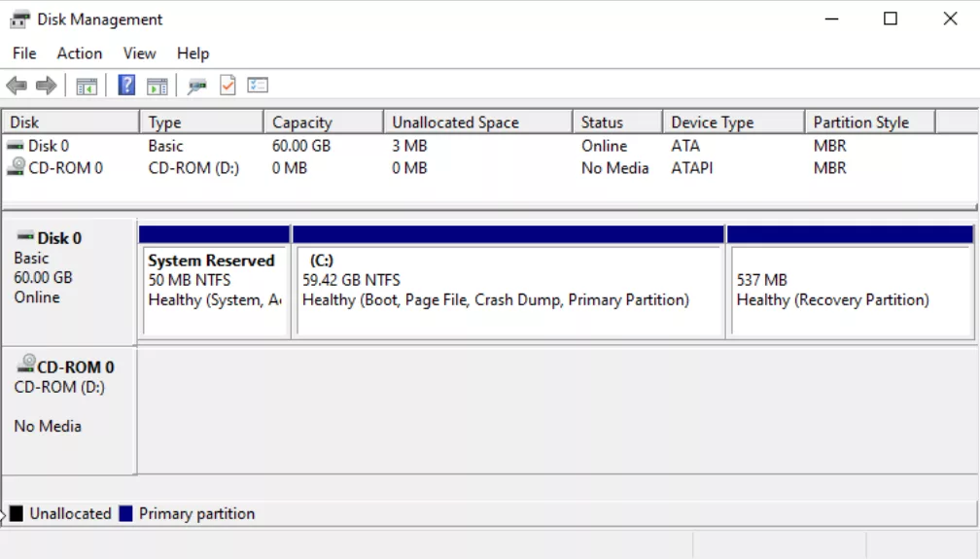980x559 pixels.
Task: Sort by Unallocated Space column header
Action: [478, 122]
